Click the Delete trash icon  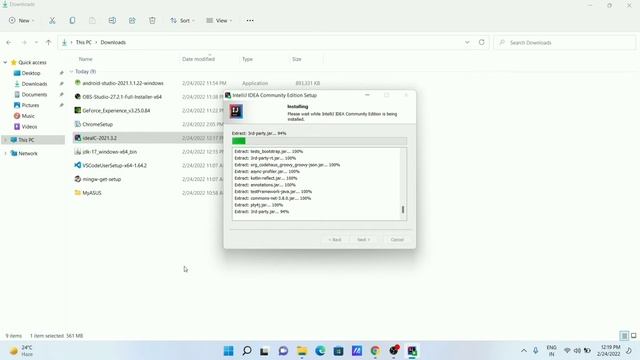click(x=152, y=20)
